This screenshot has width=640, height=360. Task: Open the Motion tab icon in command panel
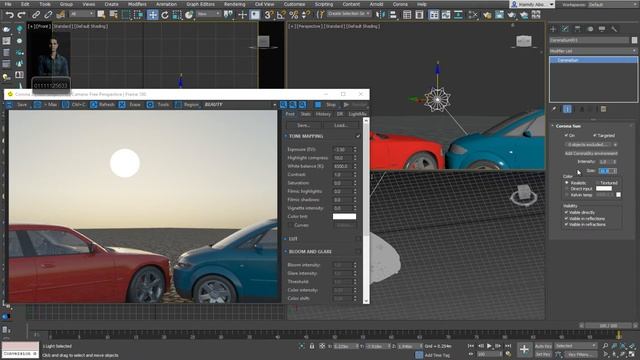click(x=590, y=29)
